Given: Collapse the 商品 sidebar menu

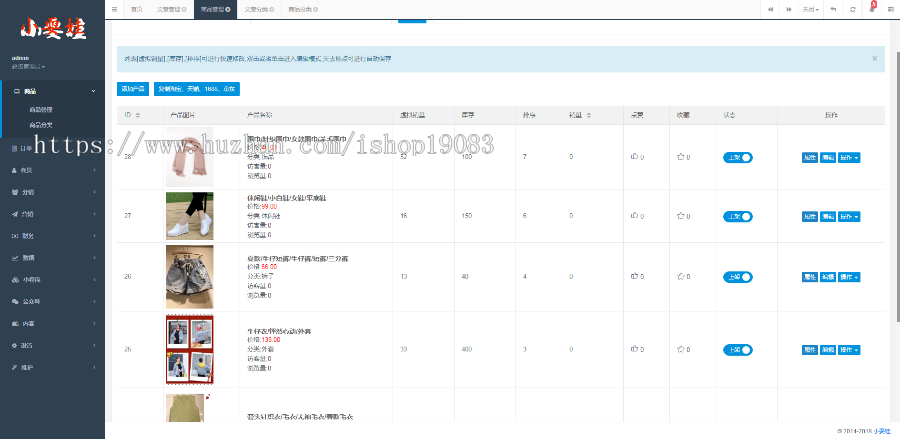Looking at the screenshot, I should (52, 91).
